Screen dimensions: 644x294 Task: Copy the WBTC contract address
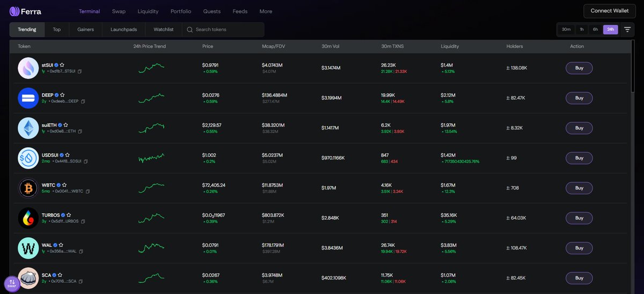pos(88,192)
